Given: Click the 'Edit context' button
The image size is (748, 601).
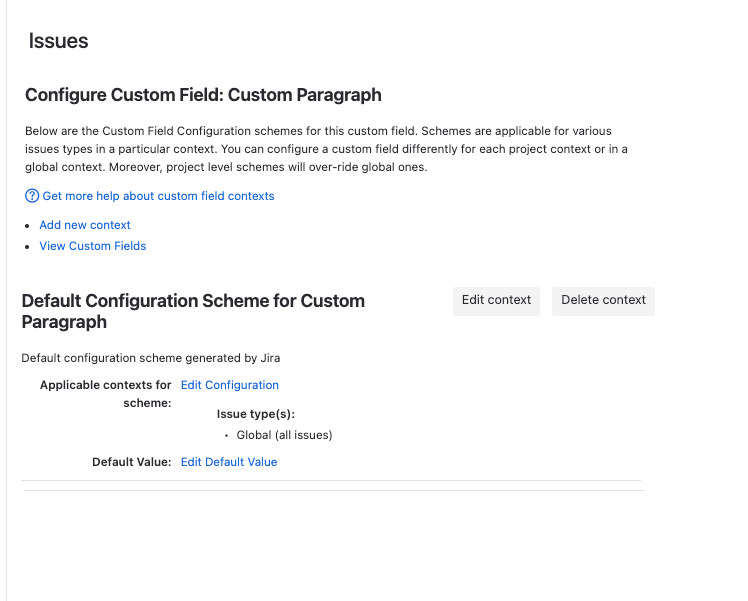Looking at the screenshot, I should coord(496,301).
